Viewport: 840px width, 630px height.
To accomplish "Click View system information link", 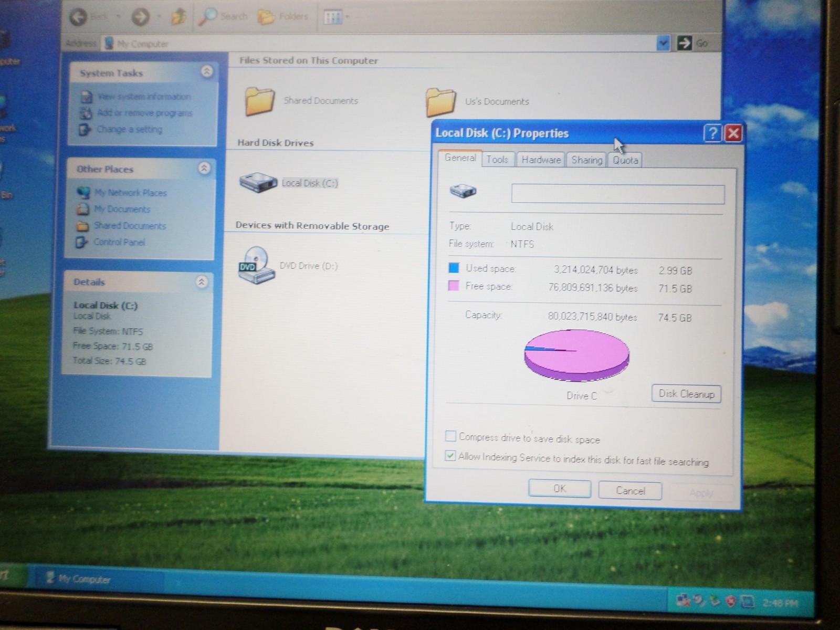I will point(144,97).
